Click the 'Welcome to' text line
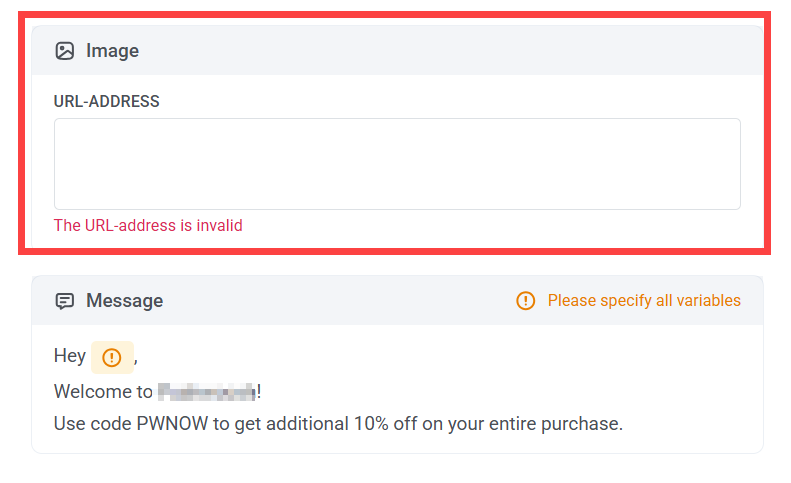The width and height of the screenshot is (791, 483). point(103,391)
